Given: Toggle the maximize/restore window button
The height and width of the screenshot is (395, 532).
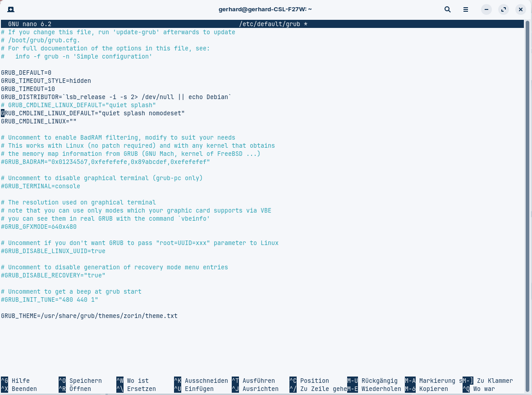Looking at the screenshot, I should point(504,9).
